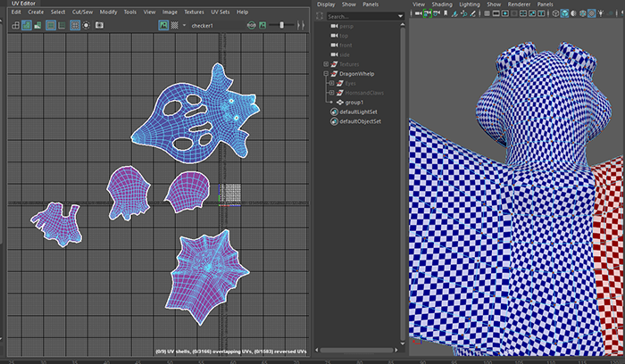625x364 pixels.
Task: Expand the Textures node in Outliner
Action: (x=326, y=65)
